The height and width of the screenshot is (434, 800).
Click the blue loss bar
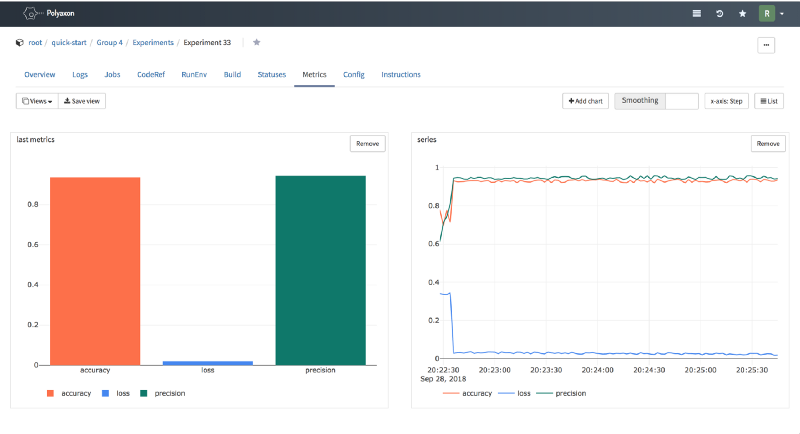pyautogui.click(x=208, y=363)
